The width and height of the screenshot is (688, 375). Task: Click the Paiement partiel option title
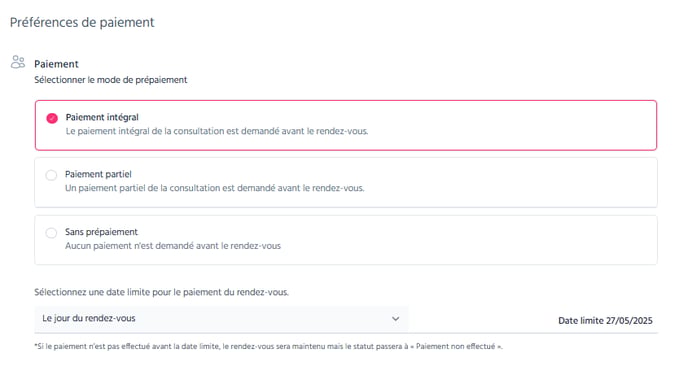[x=98, y=174]
